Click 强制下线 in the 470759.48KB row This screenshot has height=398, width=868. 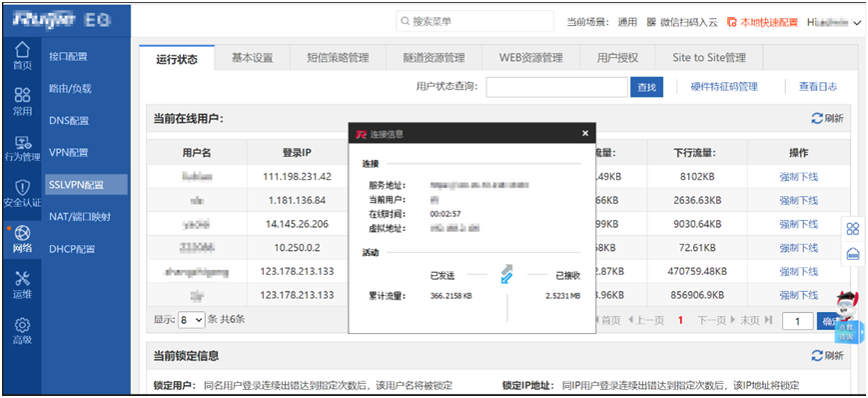click(799, 272)
